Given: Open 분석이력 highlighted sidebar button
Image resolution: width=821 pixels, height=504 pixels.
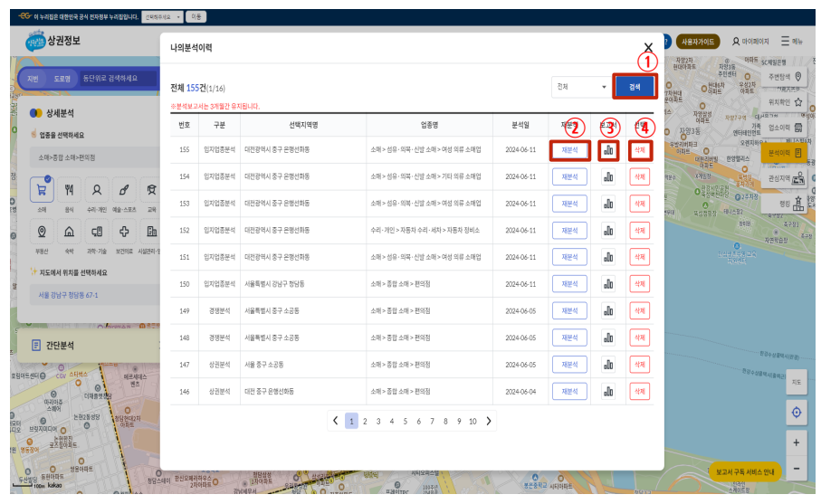Looking at the screenshot, I should click(x=784, y=153).
